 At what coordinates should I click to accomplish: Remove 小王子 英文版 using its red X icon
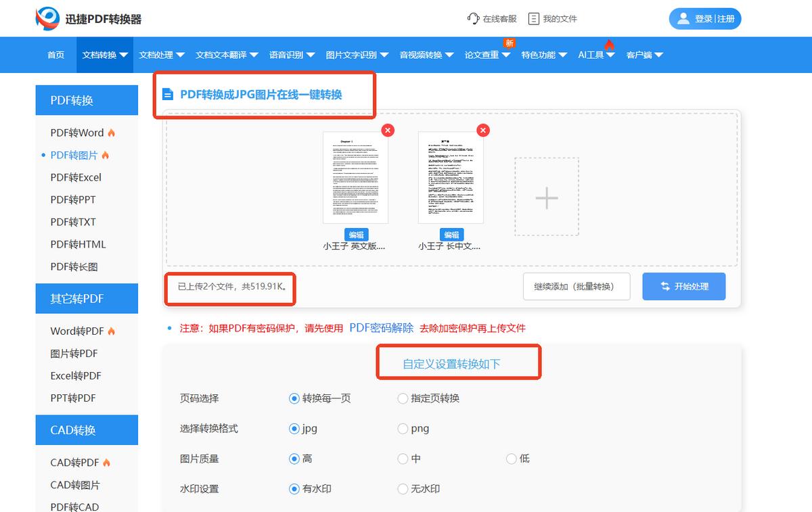click(387, 130)
